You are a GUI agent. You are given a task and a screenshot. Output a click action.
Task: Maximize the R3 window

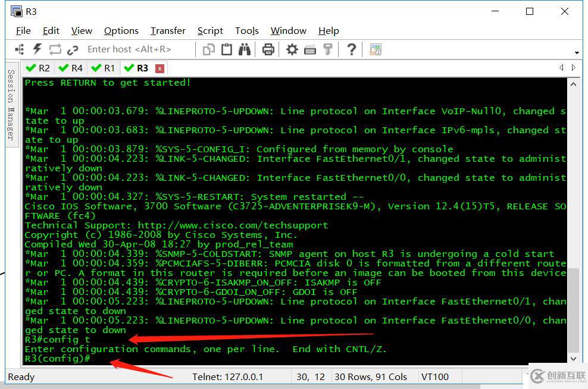[x=530, y=12]
